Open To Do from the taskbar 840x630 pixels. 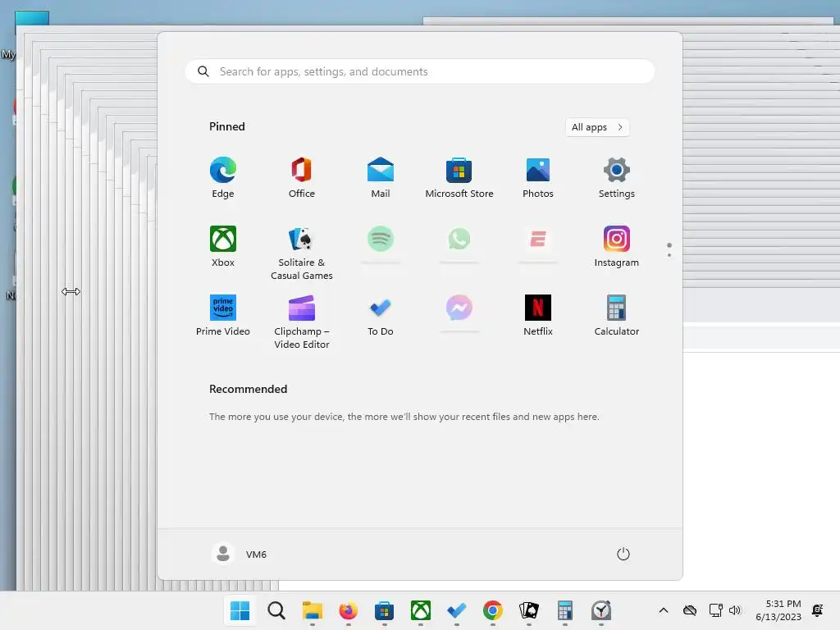[456, 610]
